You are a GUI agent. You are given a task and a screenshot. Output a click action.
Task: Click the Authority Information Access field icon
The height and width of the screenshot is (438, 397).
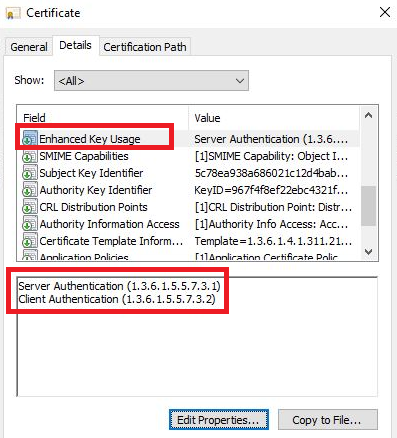click(30, 224)
